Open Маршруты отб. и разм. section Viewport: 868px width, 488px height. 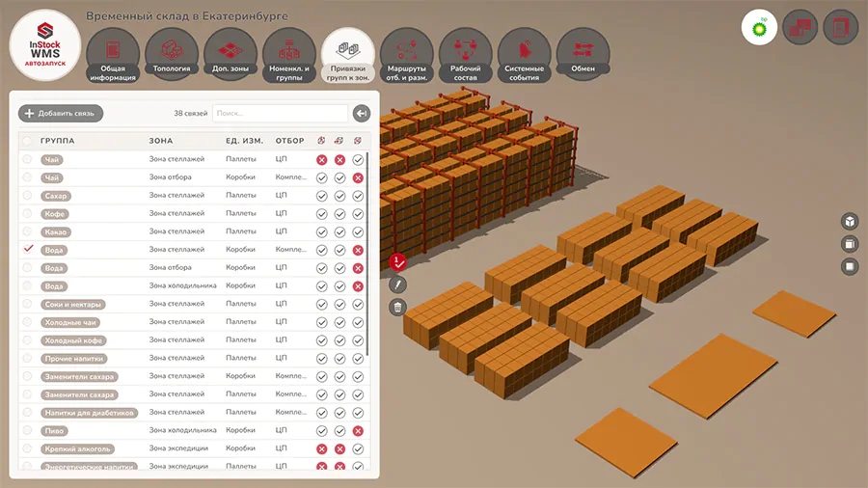(406, 54)
